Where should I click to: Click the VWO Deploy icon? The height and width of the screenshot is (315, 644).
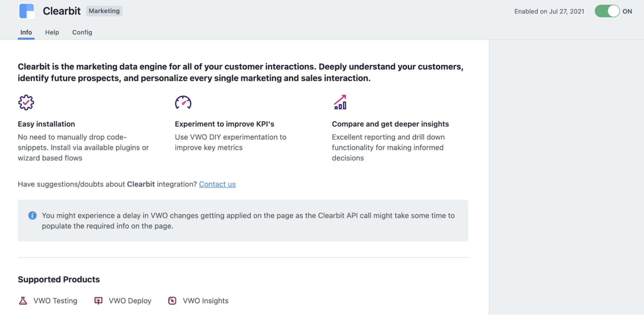98,301
